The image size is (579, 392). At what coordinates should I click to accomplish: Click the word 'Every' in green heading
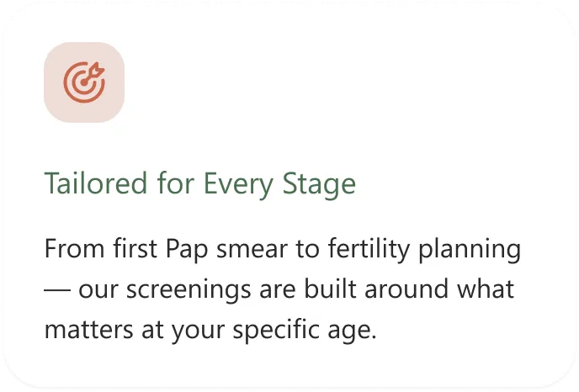pos(238,184)
